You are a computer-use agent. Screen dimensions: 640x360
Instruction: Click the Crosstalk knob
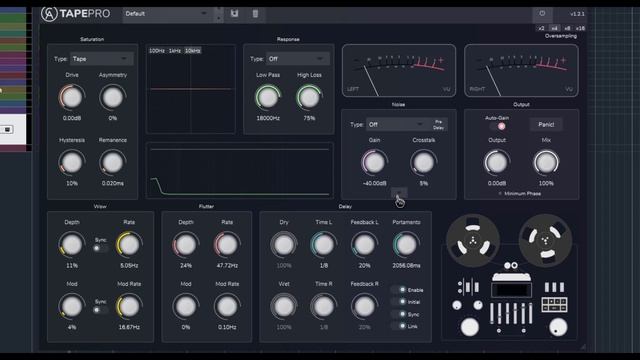tap(423, 162)
